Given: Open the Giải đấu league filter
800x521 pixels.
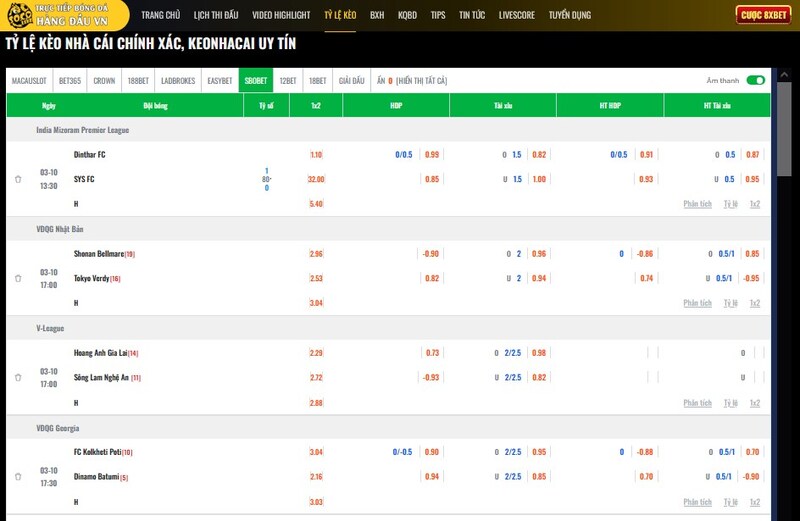Looking at the screenshot, I should click(x=351, y=81).
